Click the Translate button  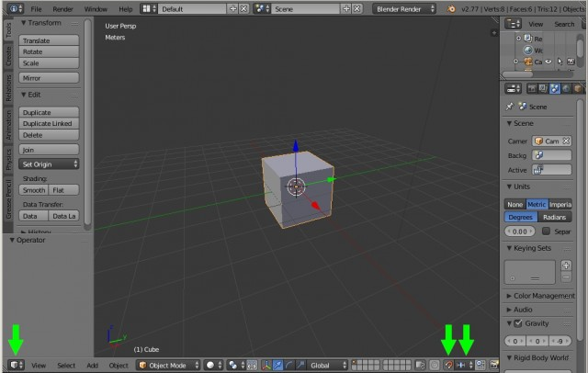[x=49, y=40]
